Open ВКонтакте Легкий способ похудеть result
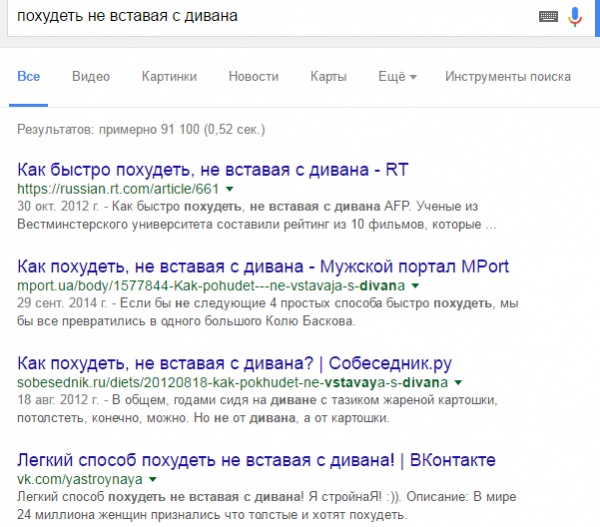 click(x=256, y=460)
